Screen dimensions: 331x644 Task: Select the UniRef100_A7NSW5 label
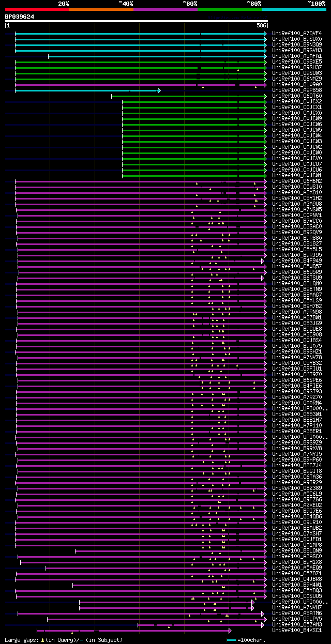297,209
